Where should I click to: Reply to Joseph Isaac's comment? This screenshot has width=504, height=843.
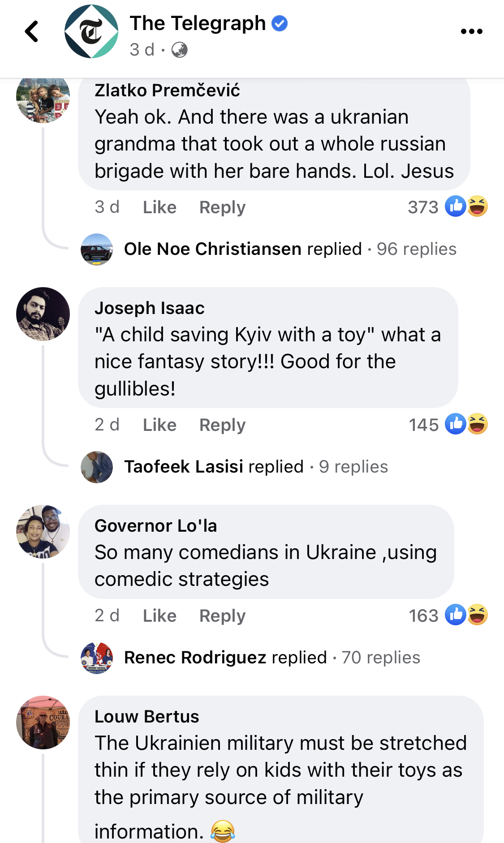(222, 425)
